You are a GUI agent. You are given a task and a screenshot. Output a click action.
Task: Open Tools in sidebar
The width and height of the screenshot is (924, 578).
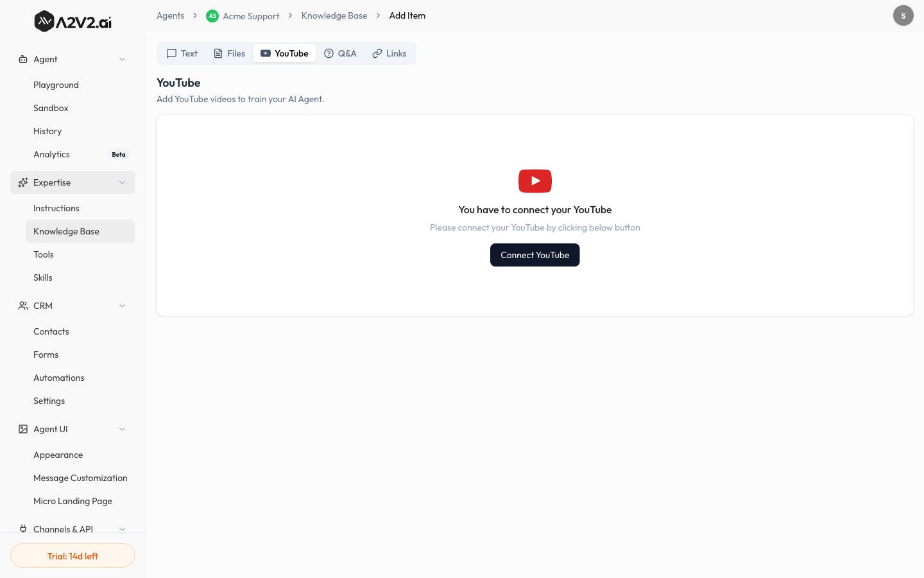(x=80, y=254)
